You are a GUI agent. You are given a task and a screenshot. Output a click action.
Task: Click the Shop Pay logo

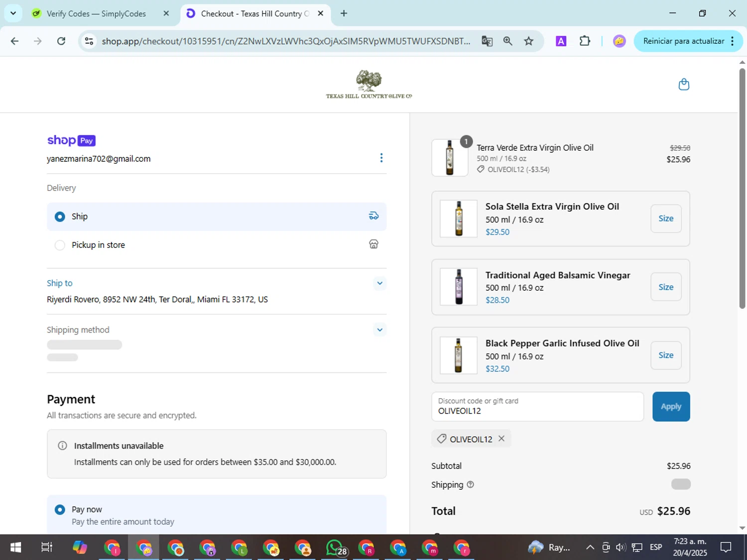[71, 140]
